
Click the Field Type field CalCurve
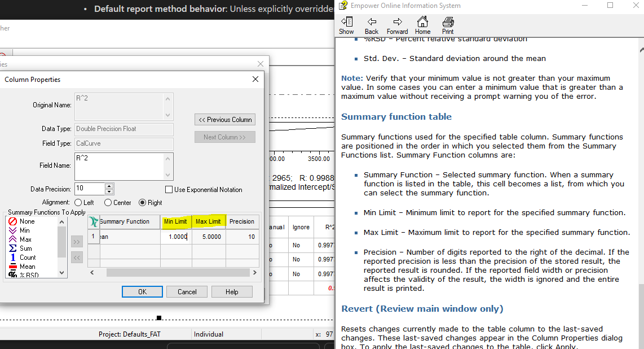tap(123, 144)
